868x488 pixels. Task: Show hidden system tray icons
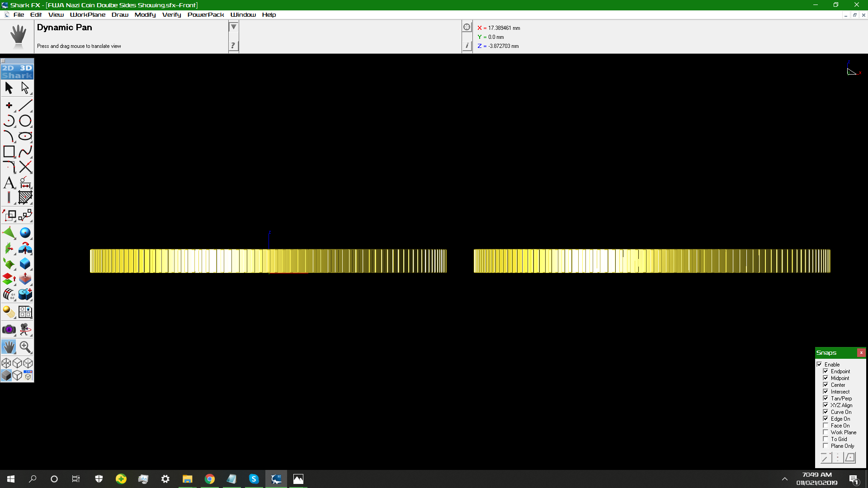(785, 479)
